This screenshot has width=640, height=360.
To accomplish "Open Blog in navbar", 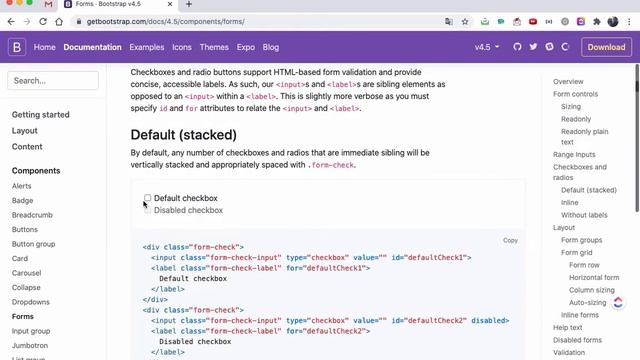I will (x=271, y=47).
